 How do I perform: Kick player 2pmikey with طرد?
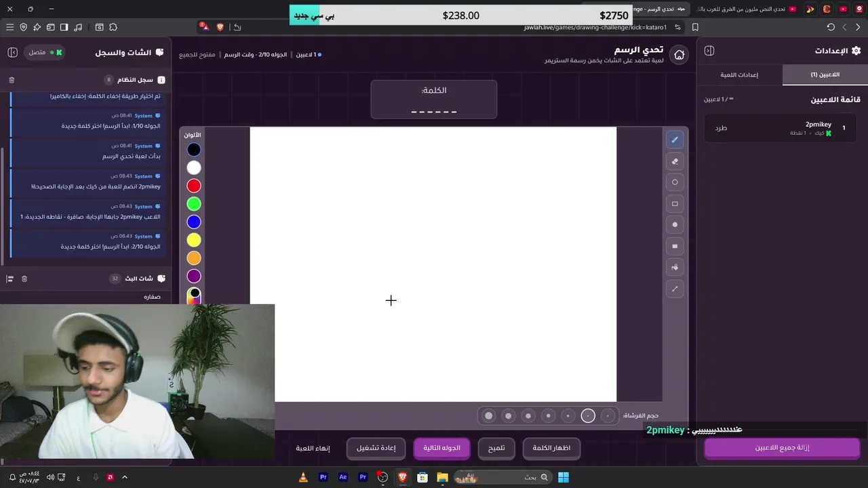coord(721,128)
